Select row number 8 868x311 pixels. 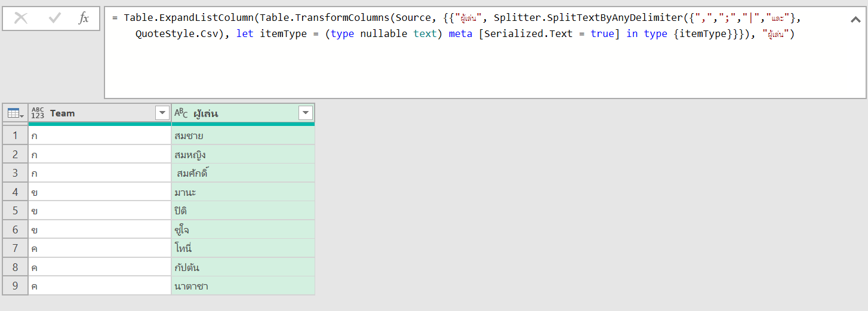(x=15, y=267)
